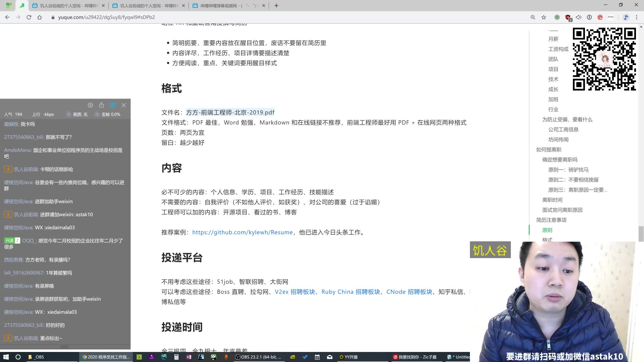
Task: Select highlighted 原则 outline entry
Action: tap(547, 230)
